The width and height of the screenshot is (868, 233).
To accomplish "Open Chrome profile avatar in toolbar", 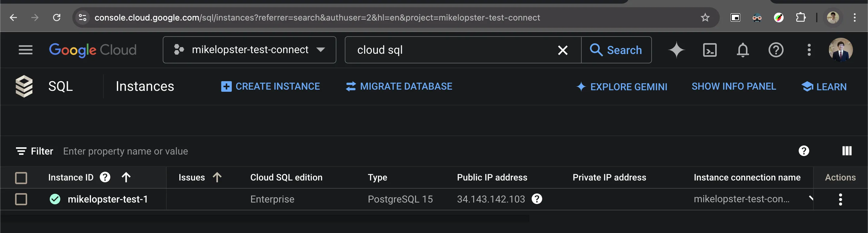I will tap(833, 18).
